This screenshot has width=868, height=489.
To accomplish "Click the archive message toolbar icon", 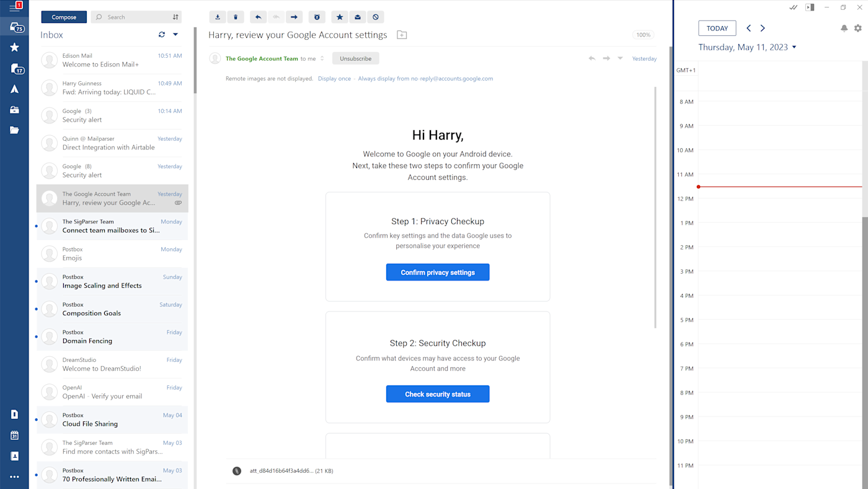I will point(218,17).
